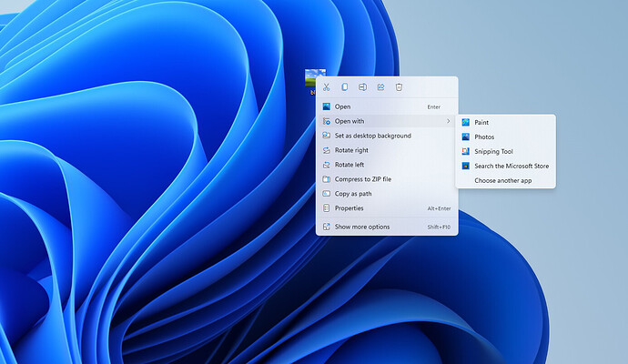Screen dimensions: 628x364
Task: Click the Rename icon in context menu
Action: coord(362,87)
